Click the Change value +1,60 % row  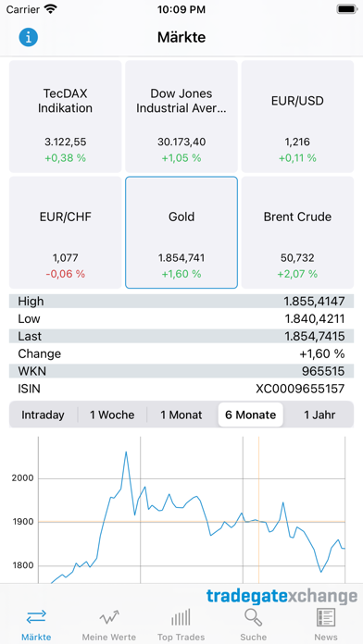coord(181,353)
